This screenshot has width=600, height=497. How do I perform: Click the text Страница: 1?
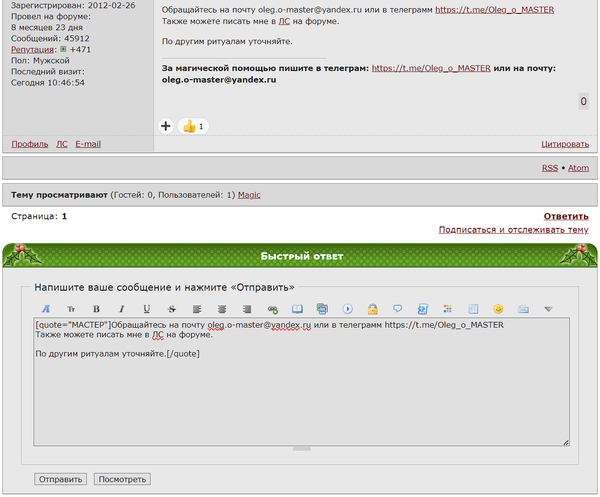(x=39, y=216)
